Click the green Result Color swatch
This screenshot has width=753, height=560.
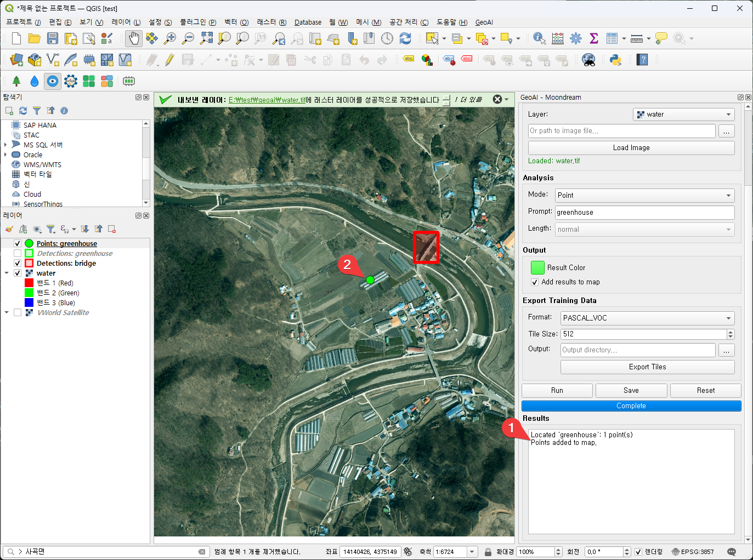537,267
